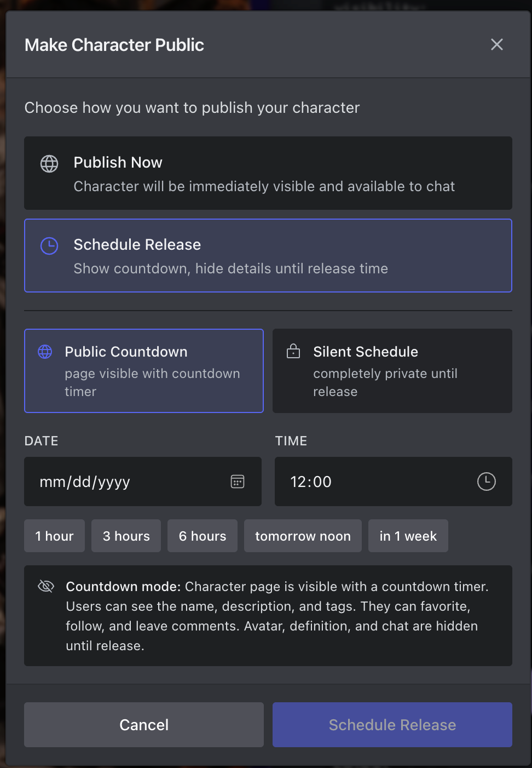Click the globe icon on Public Countdown card
Image resolution: width=532 pixels, height=768 pixels.
click(x=44, y=352)
